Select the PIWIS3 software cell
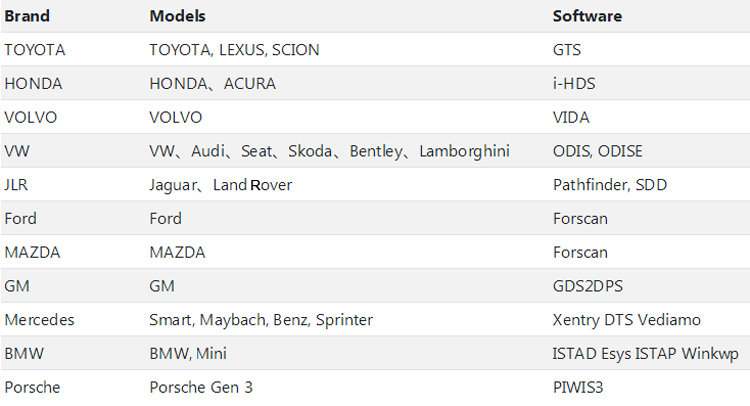Image resolution: width=750 pixels, height=406 pixels. [578, 387]
